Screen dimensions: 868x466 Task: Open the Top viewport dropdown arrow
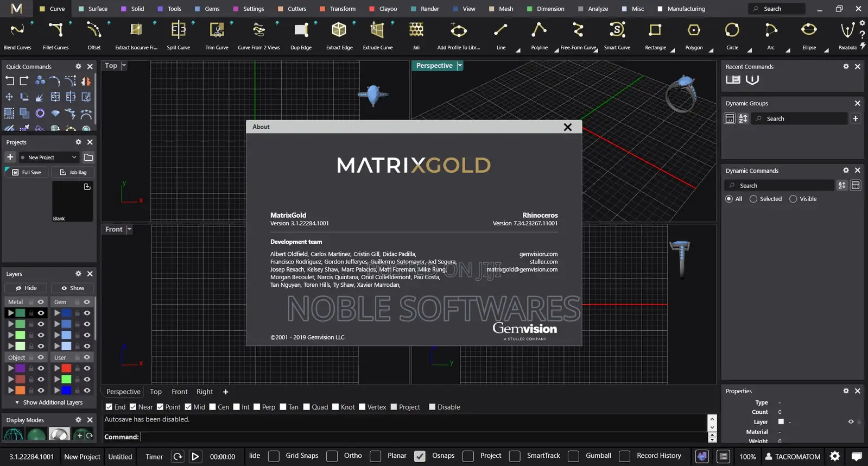coord(124,65)
